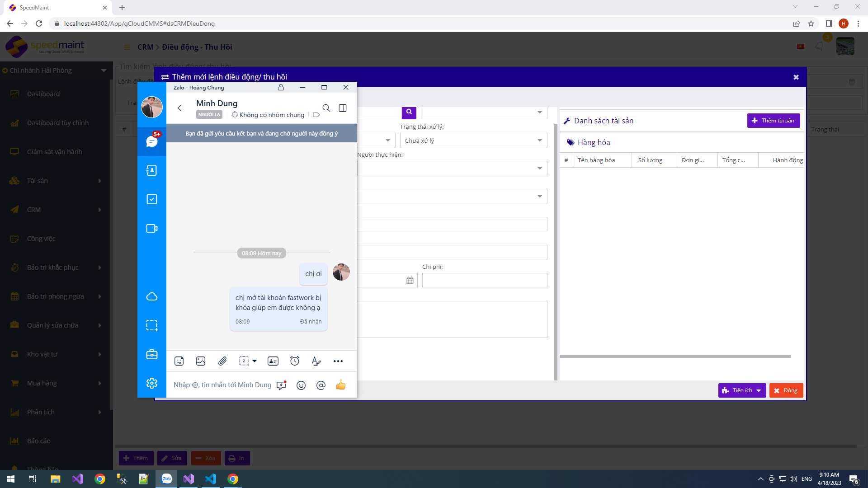Open File Explorer from taskbar
The height and width of the screenshot is (488, 868).
coord(56,479)
